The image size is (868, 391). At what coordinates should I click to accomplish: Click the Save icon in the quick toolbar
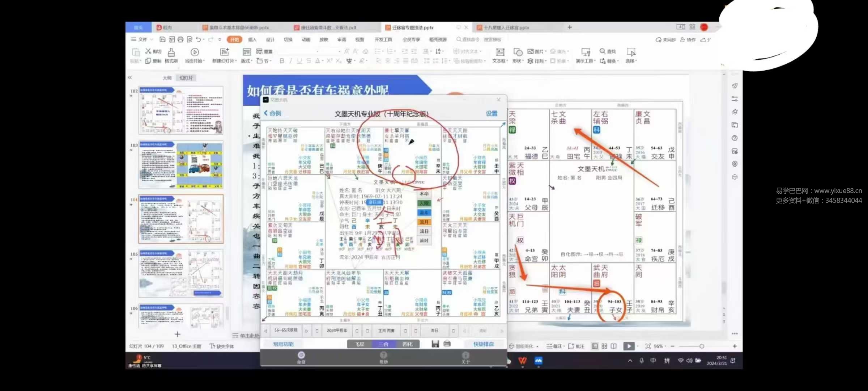point(162,39)
